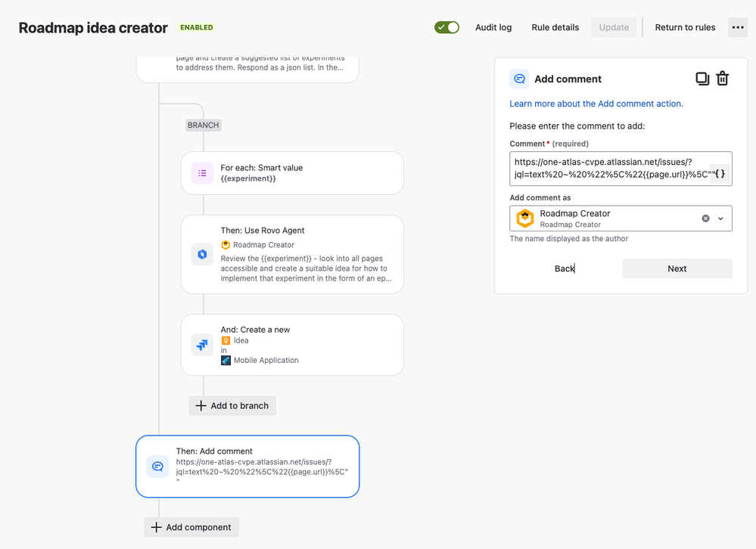Viewport: 756px width, 549px height.
Task: Select the For each Smart value step
Action: pyautogui.click(x=292, y=173)
